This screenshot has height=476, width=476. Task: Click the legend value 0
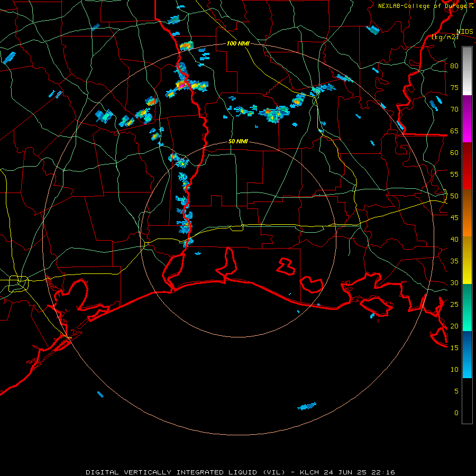pyautogui.click(x=456, y=413)
